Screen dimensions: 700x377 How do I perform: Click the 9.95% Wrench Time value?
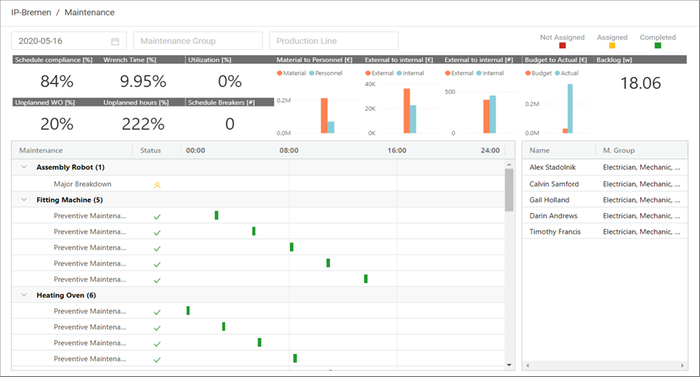(x=143, y=81)
